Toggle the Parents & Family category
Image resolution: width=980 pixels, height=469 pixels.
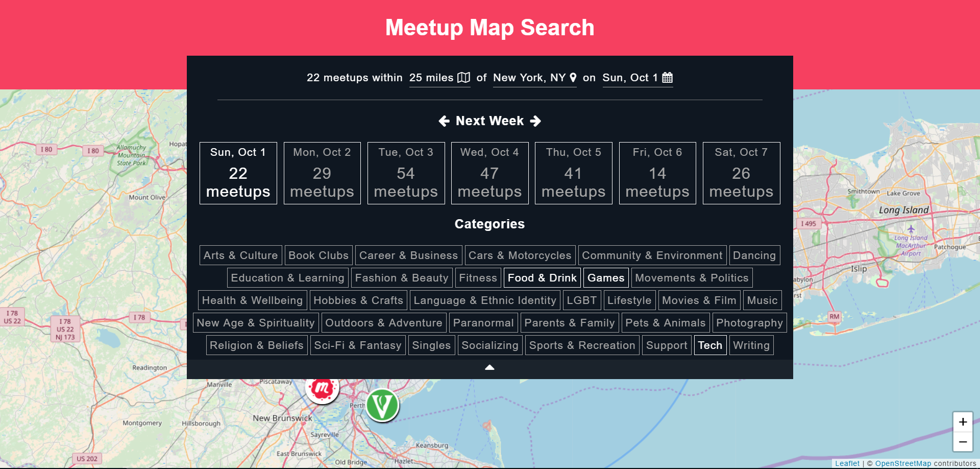pos(570,323)
